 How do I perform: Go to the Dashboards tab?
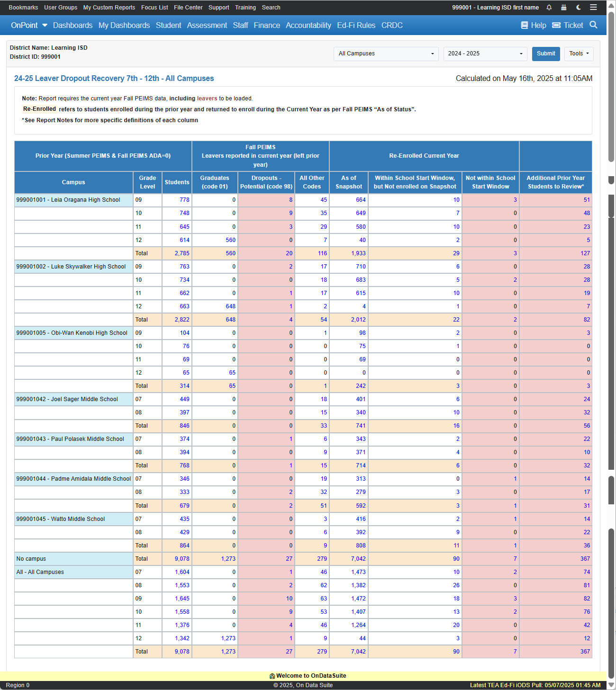[72, 25]
